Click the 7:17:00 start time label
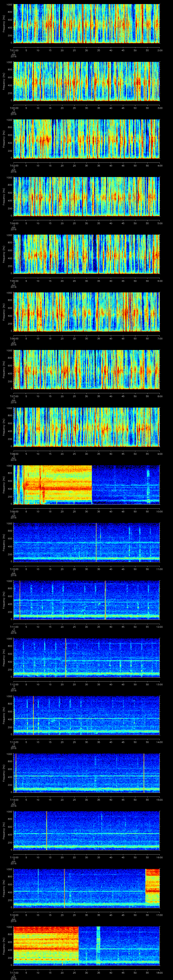The height and width of the screenshot is (980, 173). pos(14,972)
